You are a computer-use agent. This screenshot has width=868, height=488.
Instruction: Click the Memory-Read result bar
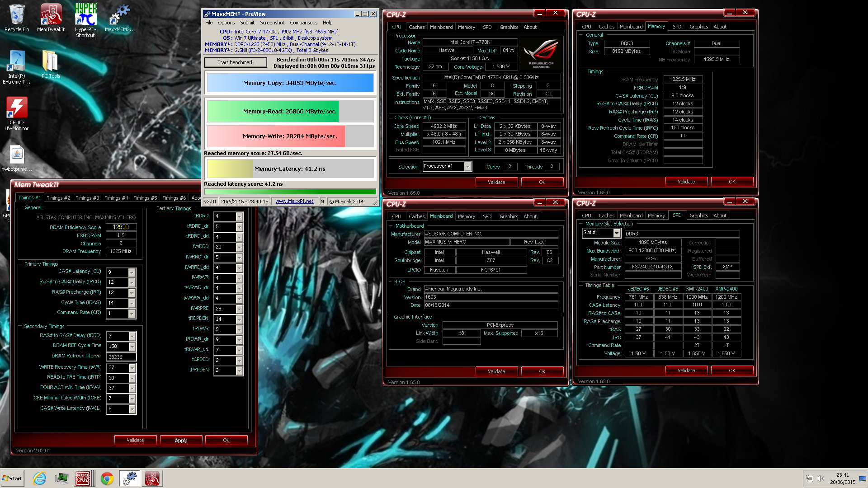[x=290, y=111]
